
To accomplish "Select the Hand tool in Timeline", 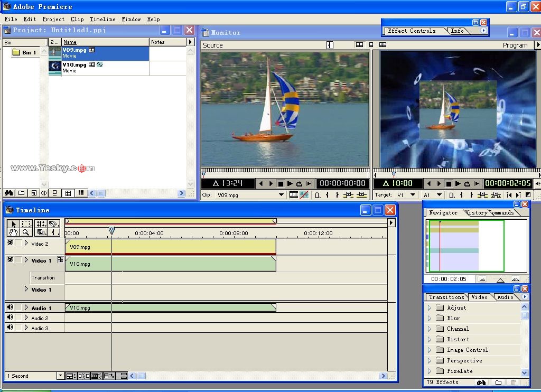I will pos(14,232).
